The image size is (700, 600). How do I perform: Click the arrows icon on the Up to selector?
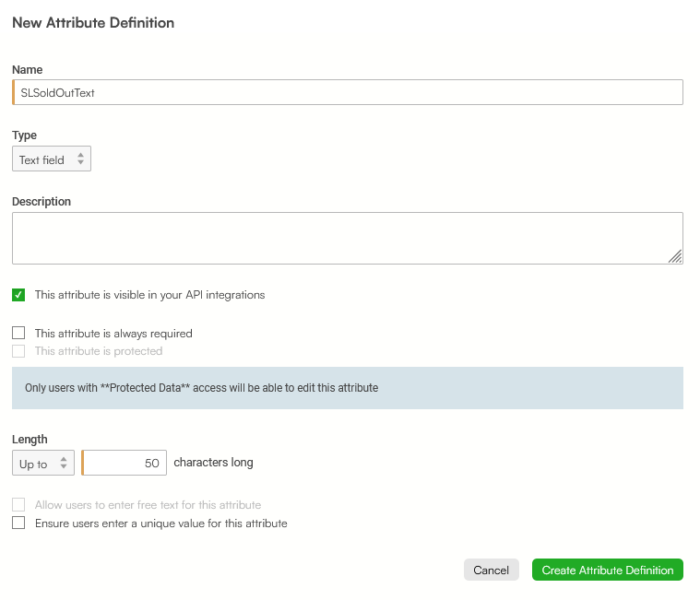coord(64,463)
